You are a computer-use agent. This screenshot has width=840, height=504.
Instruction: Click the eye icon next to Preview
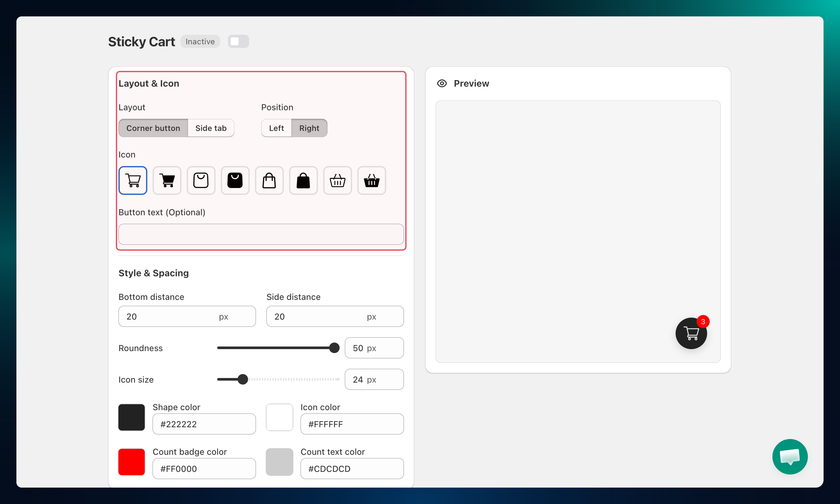click(x=442, y=83)
